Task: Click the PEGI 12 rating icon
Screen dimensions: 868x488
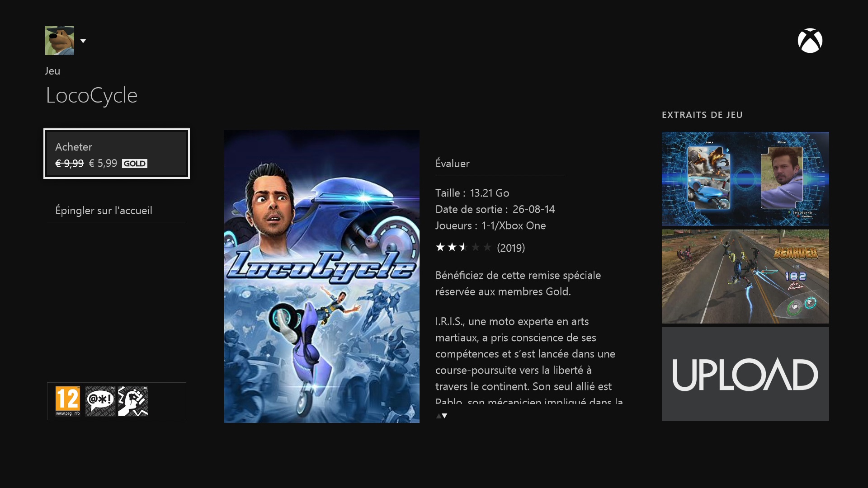Action: pyautogui.click(x=68, y=401)
